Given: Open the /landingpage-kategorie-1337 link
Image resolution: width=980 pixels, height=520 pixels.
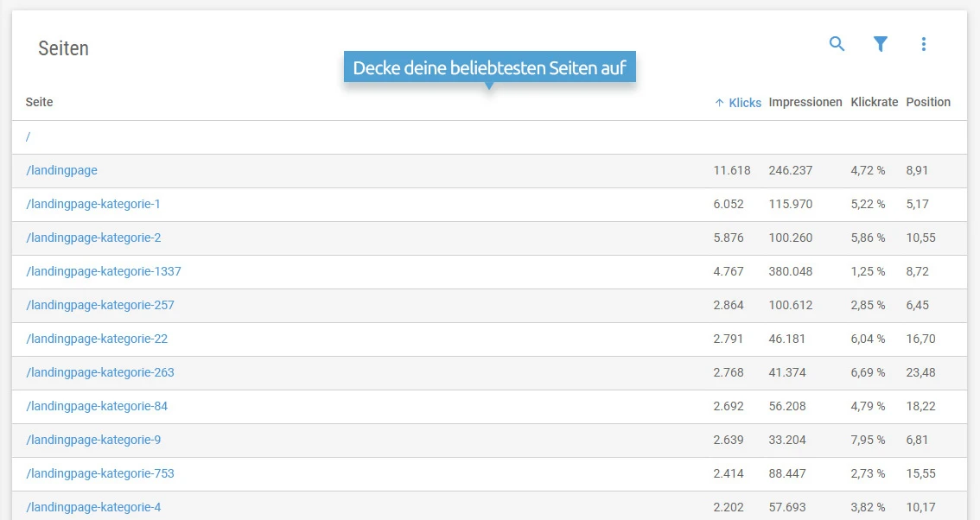Looking at the screenshot, I should point(104,272).
